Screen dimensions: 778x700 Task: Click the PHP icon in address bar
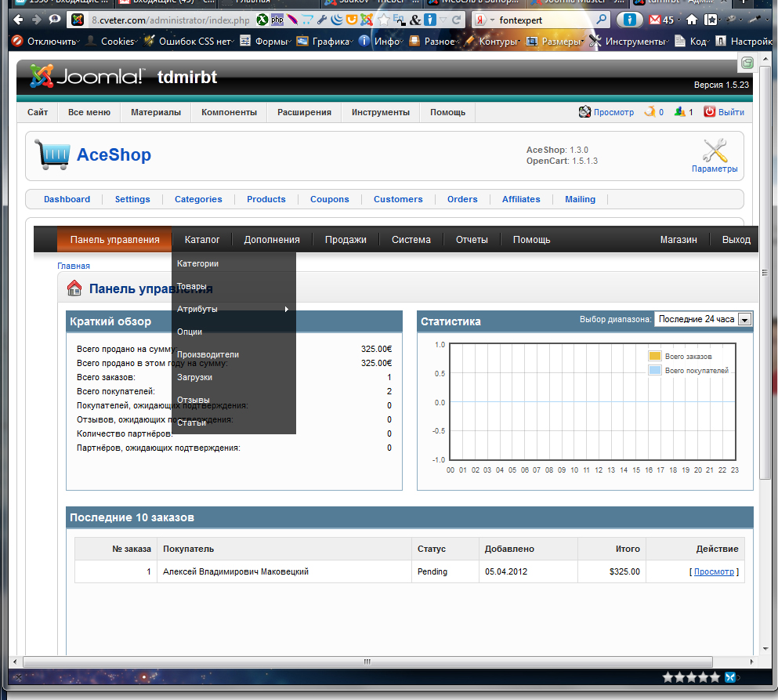(x=277, y=20)
